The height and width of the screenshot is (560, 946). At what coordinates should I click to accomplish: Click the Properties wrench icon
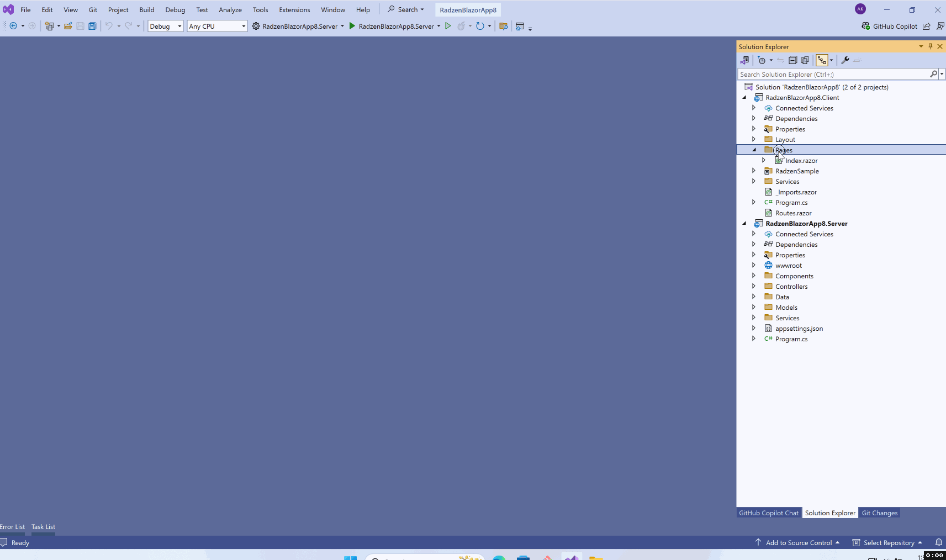845,60
